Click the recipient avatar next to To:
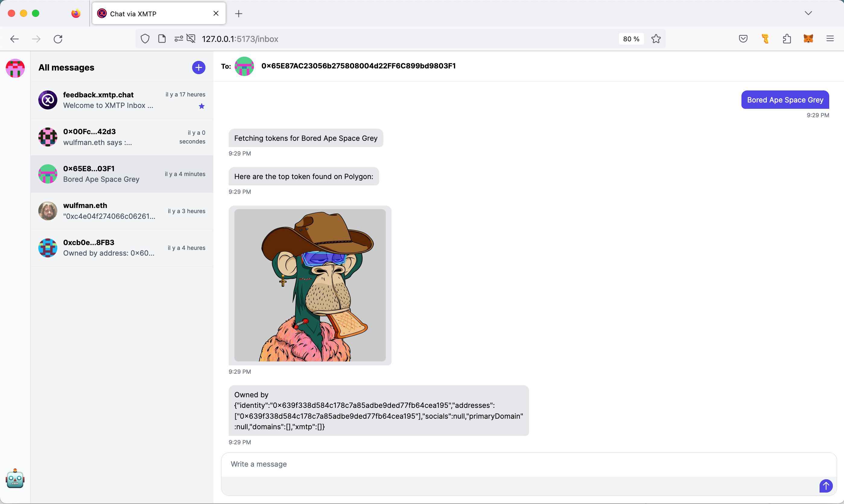The image size is (844, 504). point(244,66)
